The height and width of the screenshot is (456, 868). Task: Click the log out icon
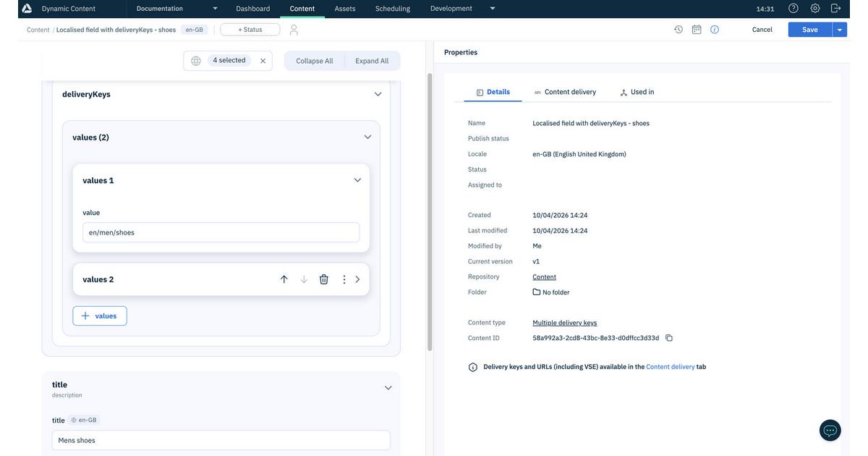tap(836, 9)
